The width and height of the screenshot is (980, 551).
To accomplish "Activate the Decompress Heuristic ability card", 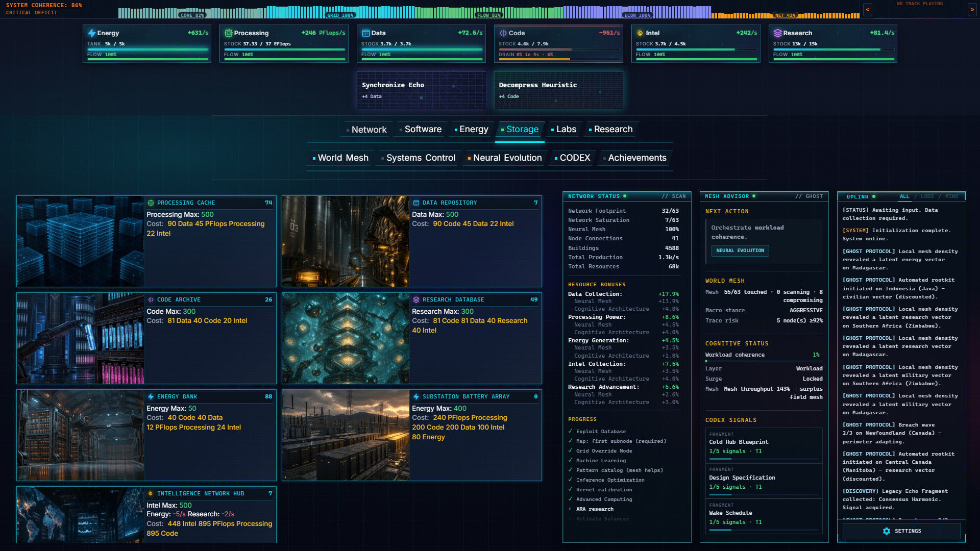I will [558, 90].
